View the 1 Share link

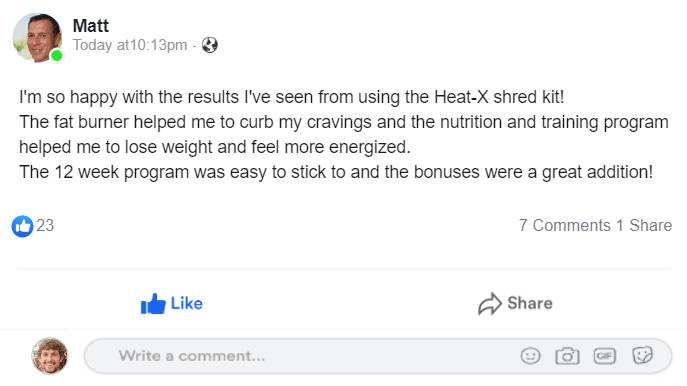tap(644, 225)
